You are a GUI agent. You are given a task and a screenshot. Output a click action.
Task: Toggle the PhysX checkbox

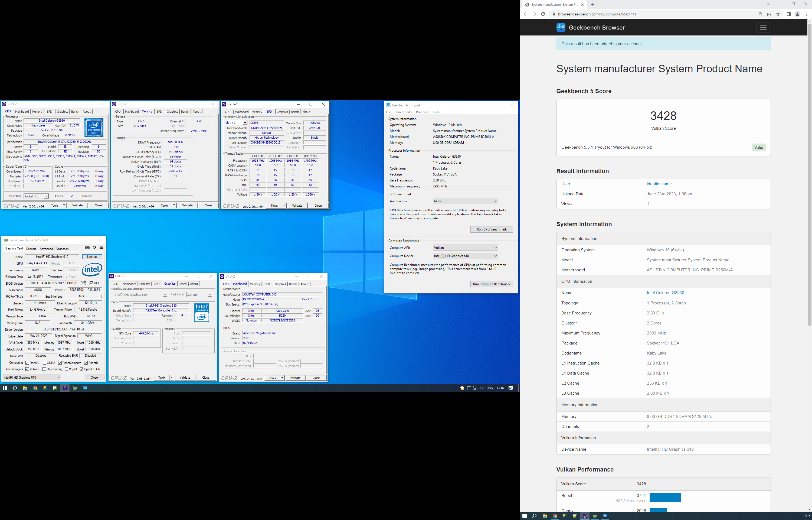pos(67,369)
